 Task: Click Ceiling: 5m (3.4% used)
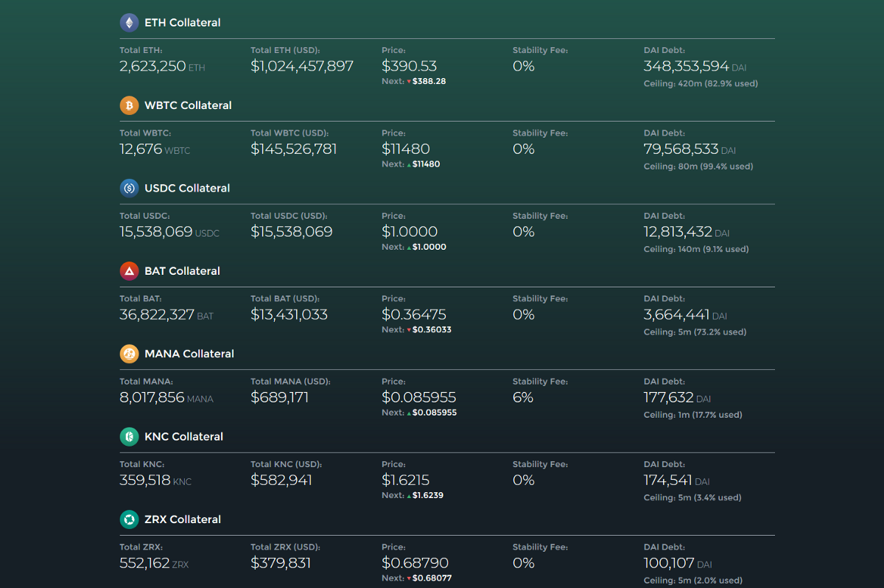point(692,497)
